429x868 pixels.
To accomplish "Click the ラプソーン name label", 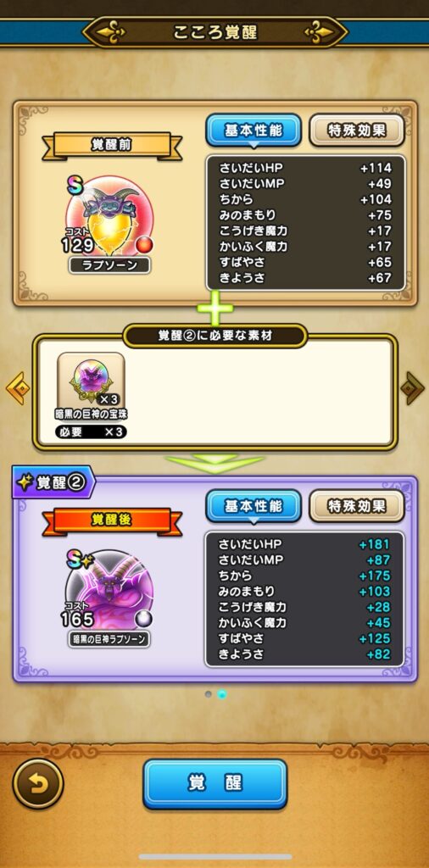I will [109, 265].
